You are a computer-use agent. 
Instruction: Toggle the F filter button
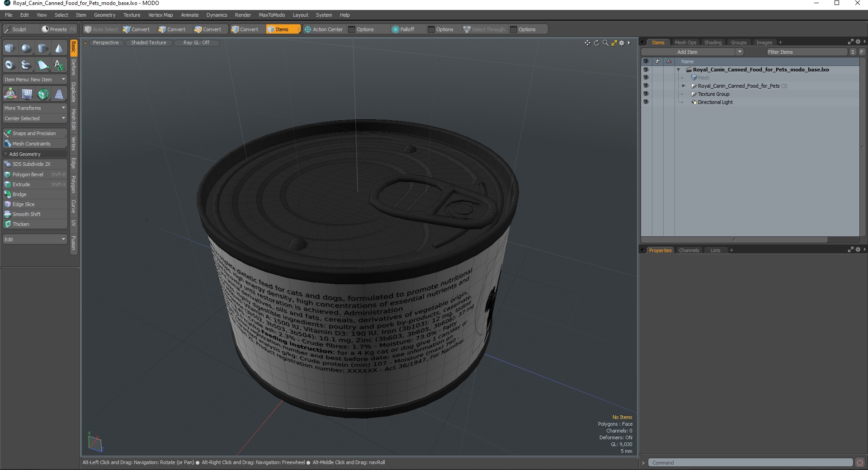(862, 52)
